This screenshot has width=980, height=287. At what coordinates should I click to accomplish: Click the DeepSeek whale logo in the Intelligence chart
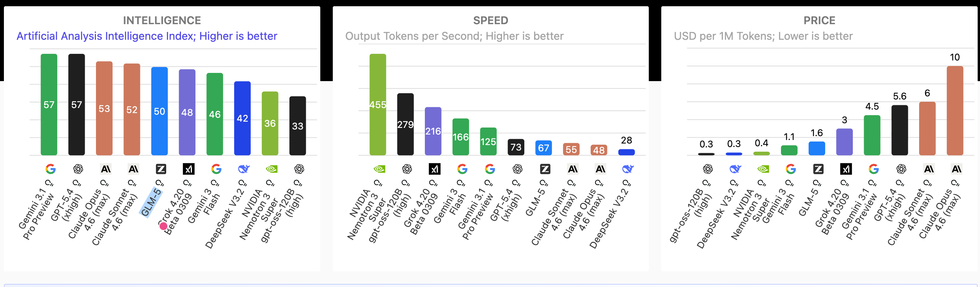243,169
